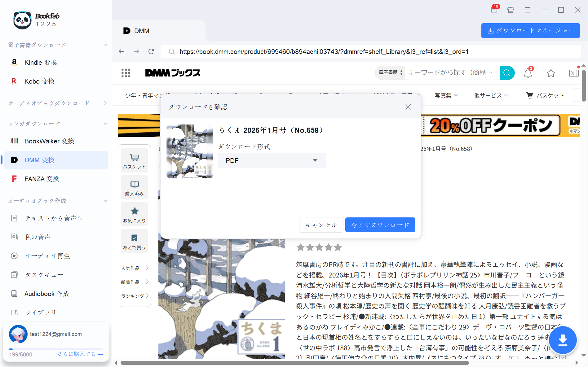Image resolution: width=588 pixels, height=367 pixels.
Task: Click the favorites star icon in header
Action: coord(551,73)
